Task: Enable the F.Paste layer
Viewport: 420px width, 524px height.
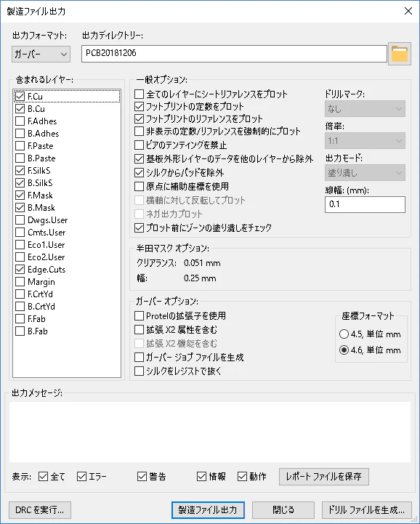Action: 20,145
